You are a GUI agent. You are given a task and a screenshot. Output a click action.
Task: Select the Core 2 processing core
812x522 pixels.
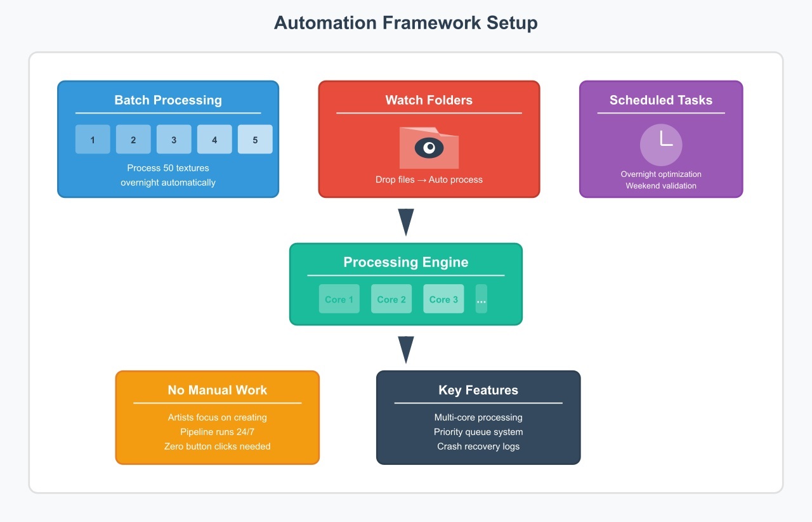tap(391, 298)
